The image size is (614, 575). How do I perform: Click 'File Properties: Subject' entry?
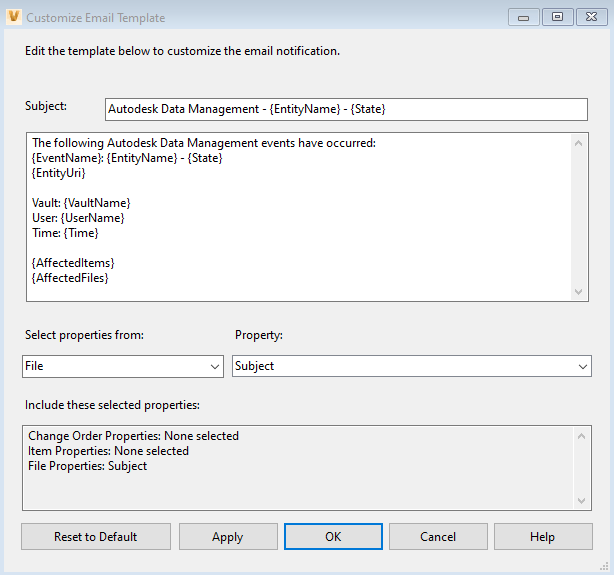[x=87, y=466]
